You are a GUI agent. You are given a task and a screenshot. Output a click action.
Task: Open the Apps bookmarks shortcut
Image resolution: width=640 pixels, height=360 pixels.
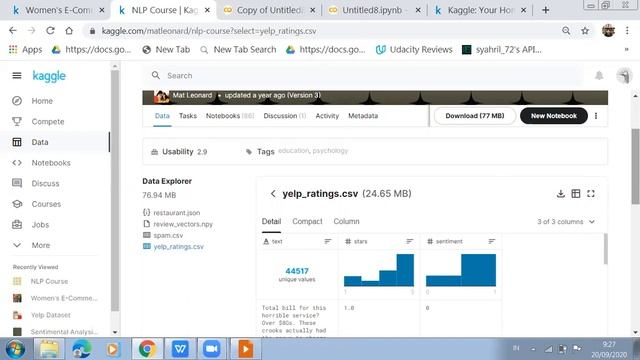coord(25,50)
